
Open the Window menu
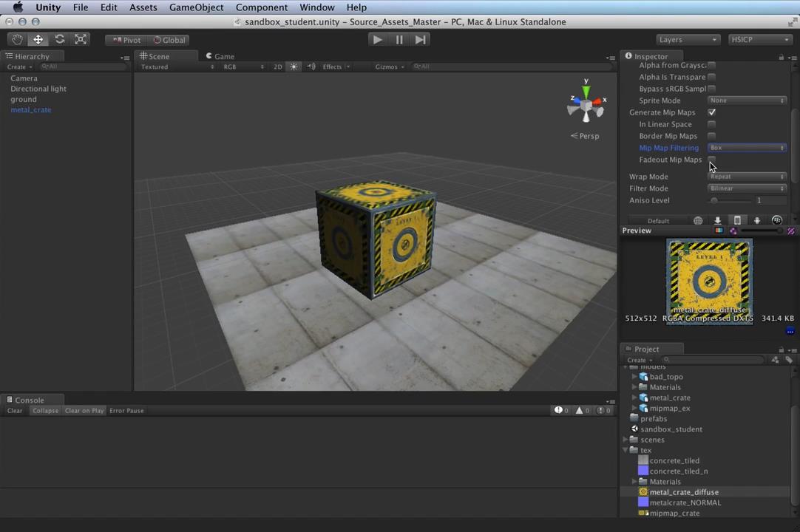point(317,7)
